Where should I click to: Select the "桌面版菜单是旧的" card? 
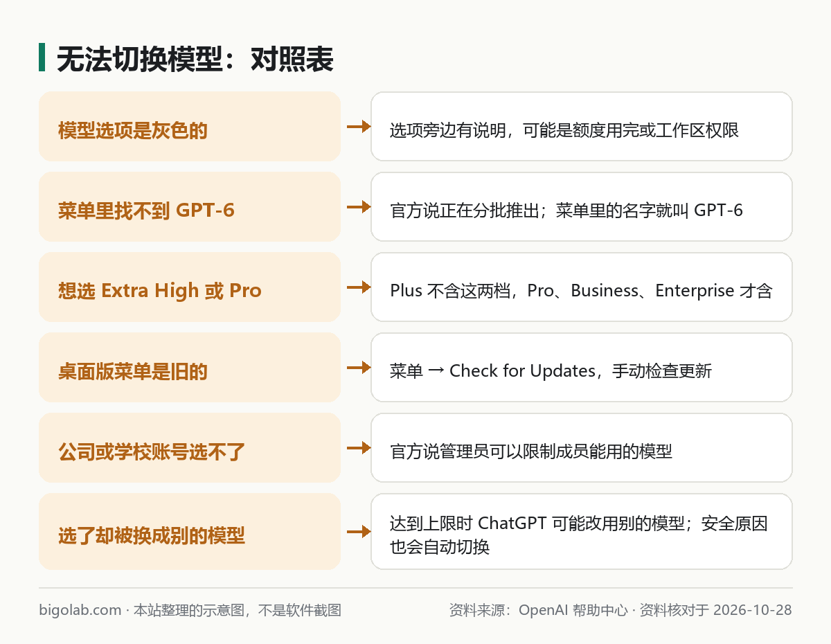tap(190, 367)
